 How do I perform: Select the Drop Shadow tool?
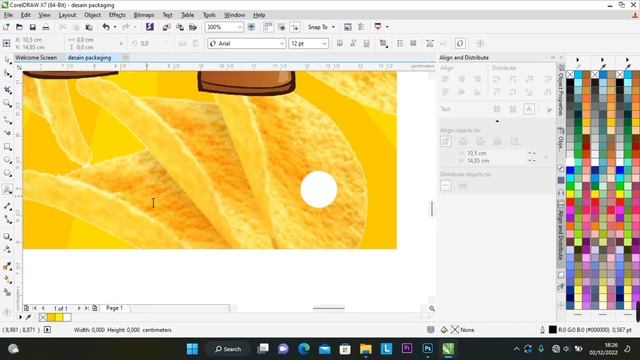click(7, 237)
